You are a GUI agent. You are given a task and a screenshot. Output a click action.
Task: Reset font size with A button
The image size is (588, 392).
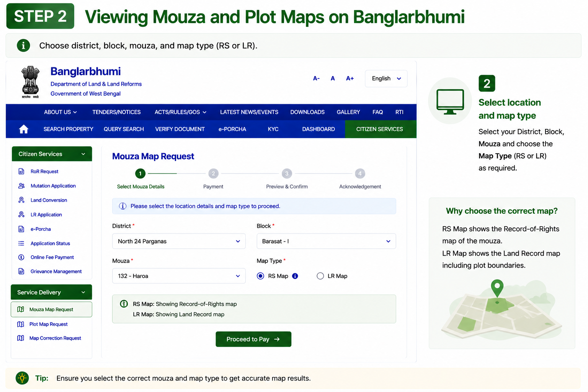click(333, 78)
